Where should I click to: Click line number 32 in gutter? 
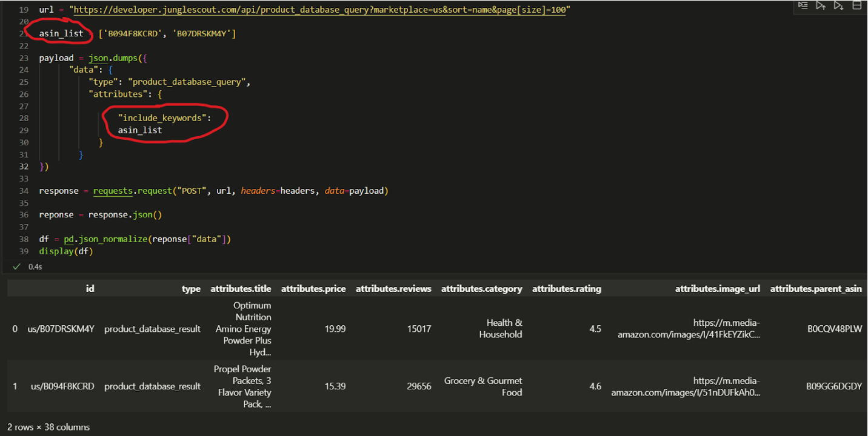(x=24, y=167)
